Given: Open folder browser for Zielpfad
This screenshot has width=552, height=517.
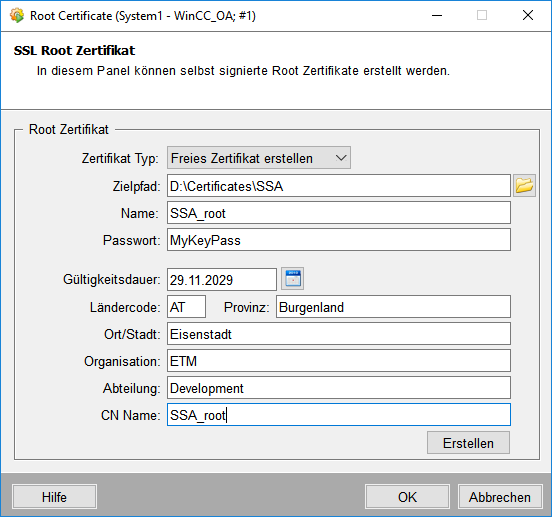Looking at the screenshot, I should pyautogui.click(x=524, y=185).
